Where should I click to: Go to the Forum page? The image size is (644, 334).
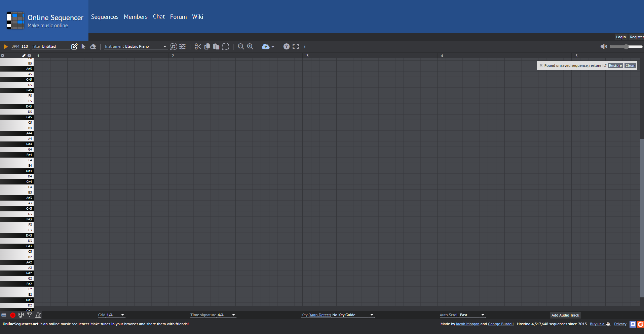178,17
